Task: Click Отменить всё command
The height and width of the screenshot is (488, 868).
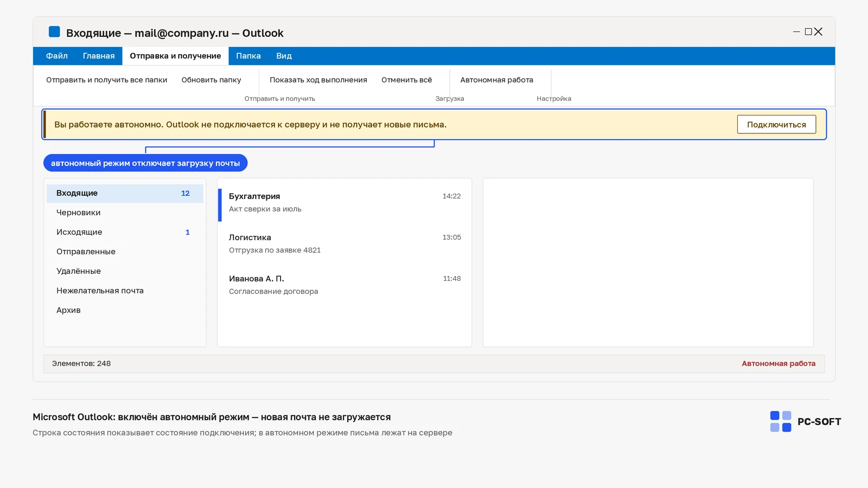Action: [407, 80]
